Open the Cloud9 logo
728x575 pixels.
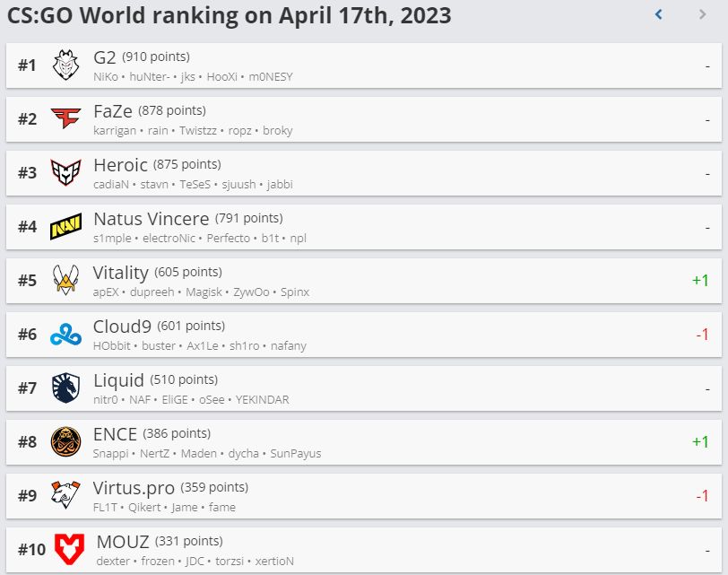pos(65,334)
